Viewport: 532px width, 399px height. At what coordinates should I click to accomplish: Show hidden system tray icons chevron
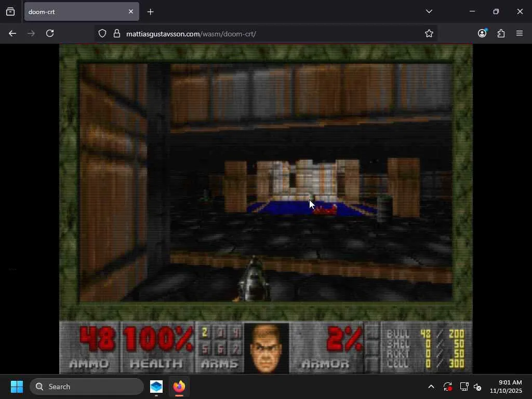(431, 387)
